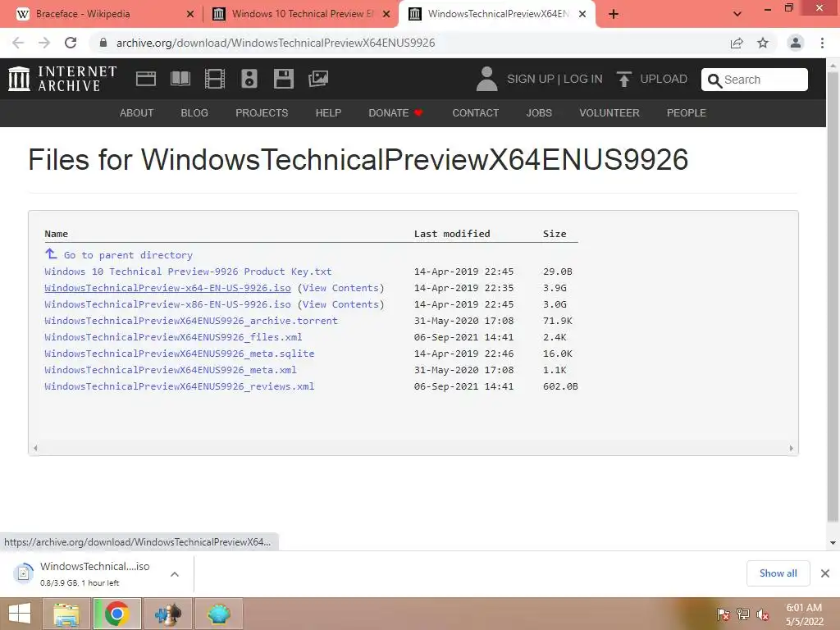Close the Braceface - Wikipedia tab
Viewport: 840px width, 630px height.
pos(190,14)
